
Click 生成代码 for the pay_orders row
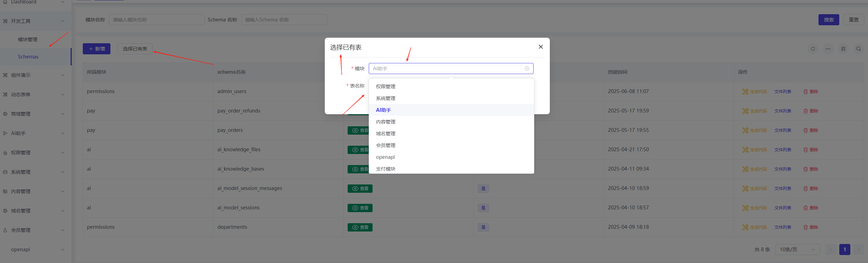pos(755,130)
